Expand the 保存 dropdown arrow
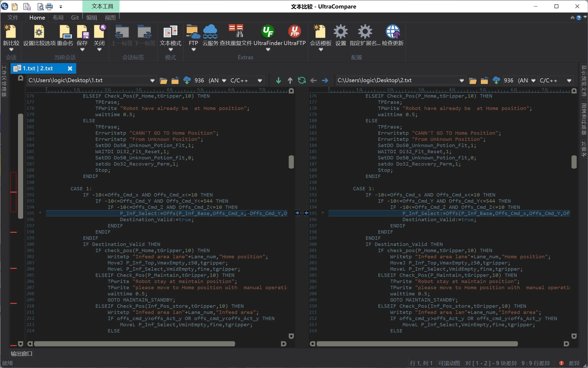This screenshot has width=588, height=368. (82, 50)
